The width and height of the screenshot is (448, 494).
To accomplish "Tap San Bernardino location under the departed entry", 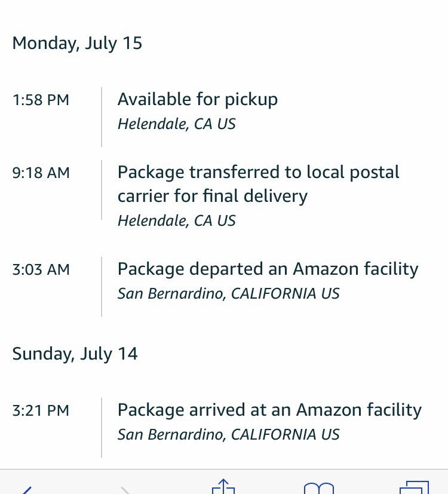I will click(x=228, y=294).
